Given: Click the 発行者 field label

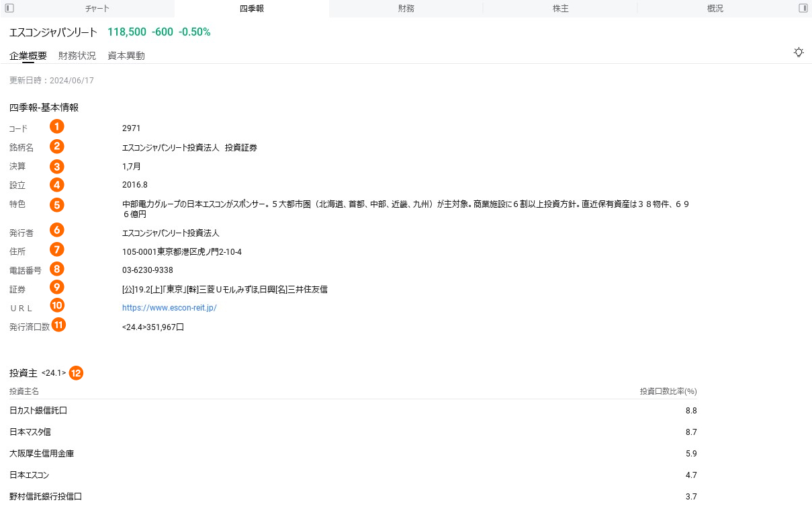Looking at the screenshot, I should click(21, 233).
